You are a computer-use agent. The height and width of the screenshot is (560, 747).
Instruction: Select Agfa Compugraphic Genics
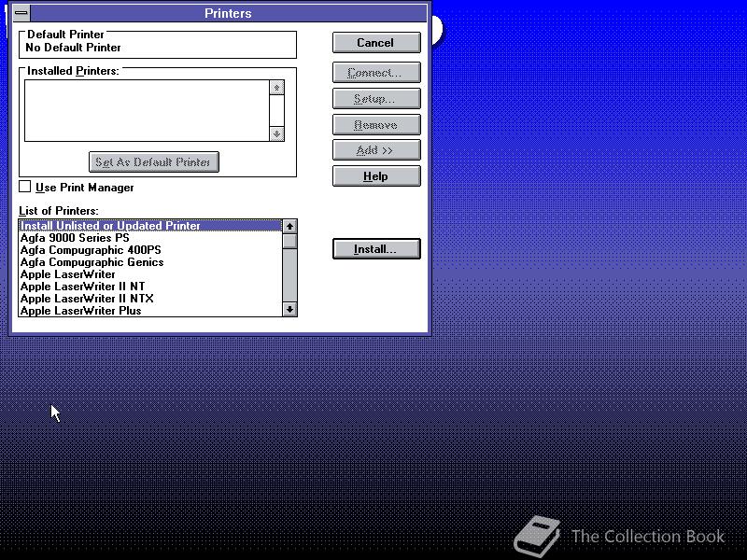tap(150, 262)
